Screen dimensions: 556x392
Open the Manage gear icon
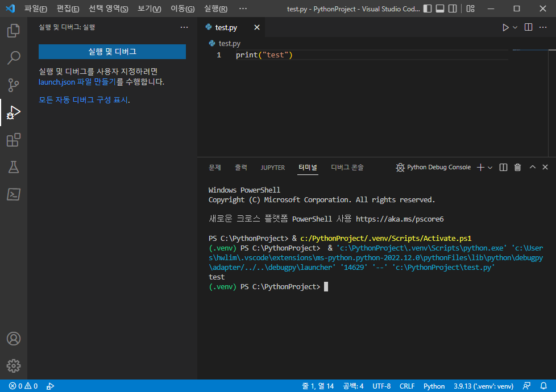pos(14,365)
